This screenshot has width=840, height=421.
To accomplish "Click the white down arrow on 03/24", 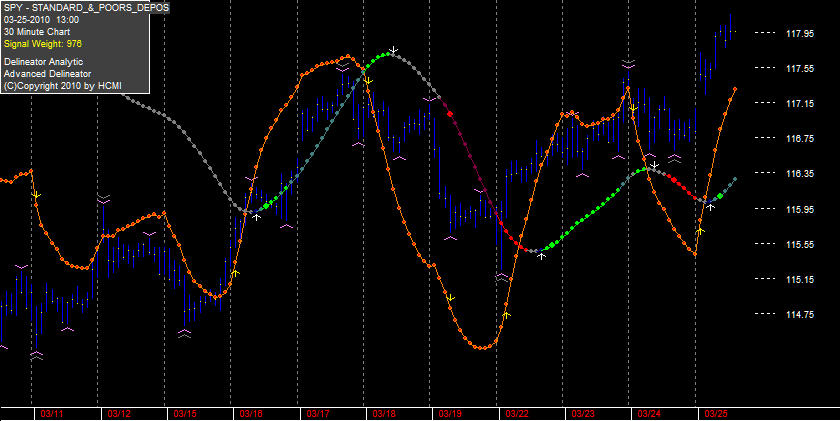I will (x=654, y=164).
